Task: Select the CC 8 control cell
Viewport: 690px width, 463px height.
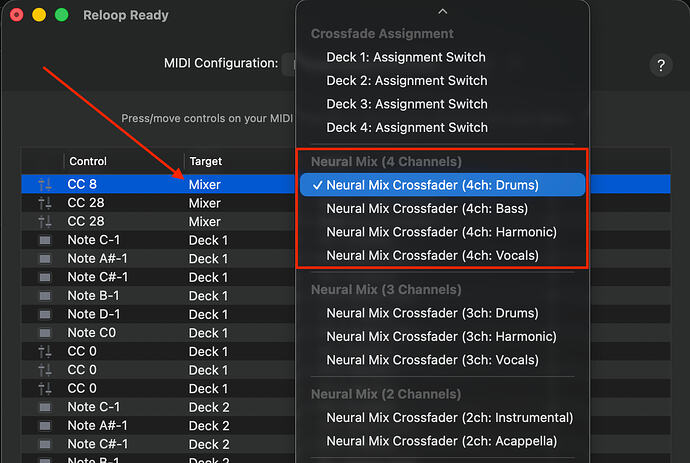Action: pyautogui.click(x=82, y=184)
